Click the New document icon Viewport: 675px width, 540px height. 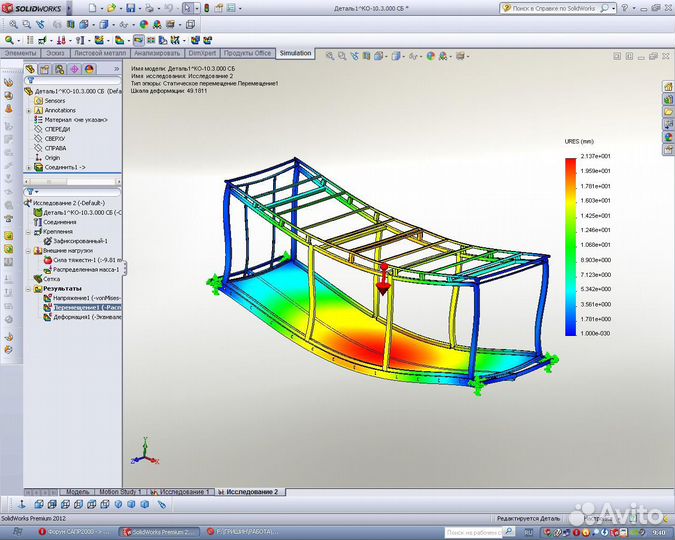[x=92, y=8]
